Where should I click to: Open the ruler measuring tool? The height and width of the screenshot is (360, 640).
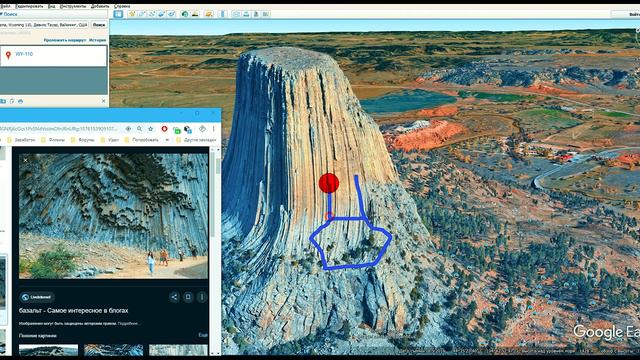pyautogui.click(x=222, y=14)
